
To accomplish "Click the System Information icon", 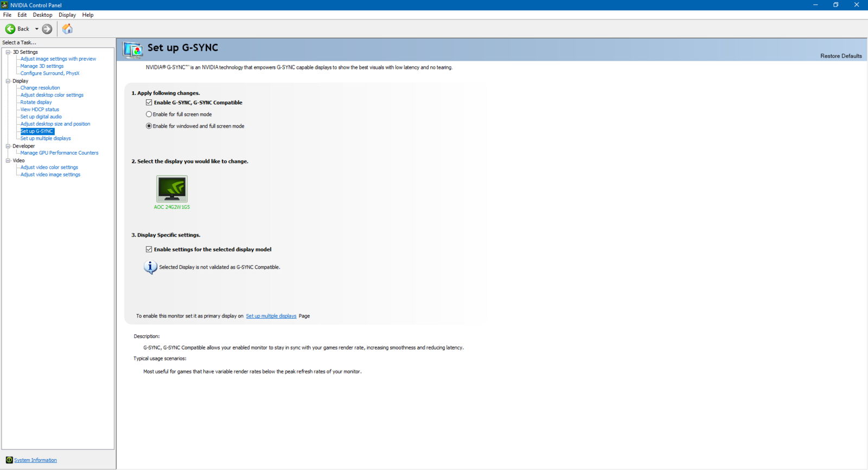I will click(9, 460).
